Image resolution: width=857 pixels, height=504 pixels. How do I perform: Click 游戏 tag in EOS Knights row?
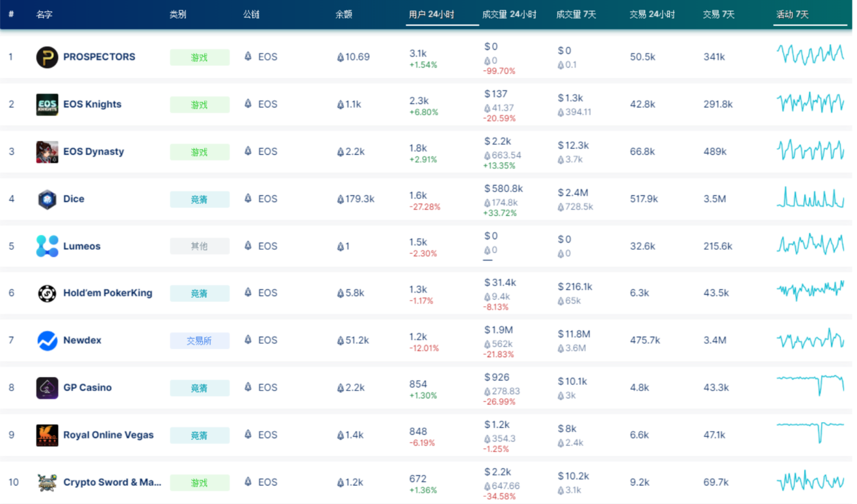click(200, 105)
